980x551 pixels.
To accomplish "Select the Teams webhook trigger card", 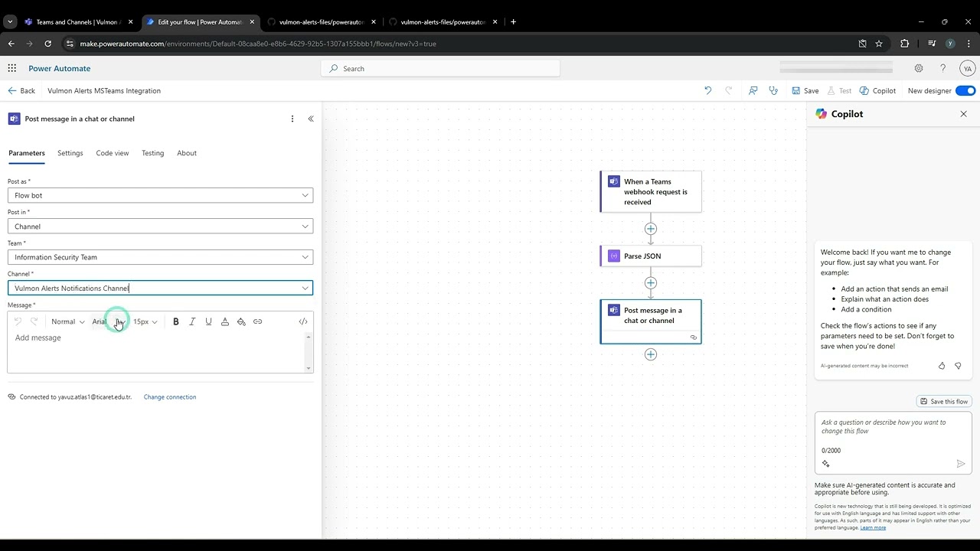I will tap(651, 192).
